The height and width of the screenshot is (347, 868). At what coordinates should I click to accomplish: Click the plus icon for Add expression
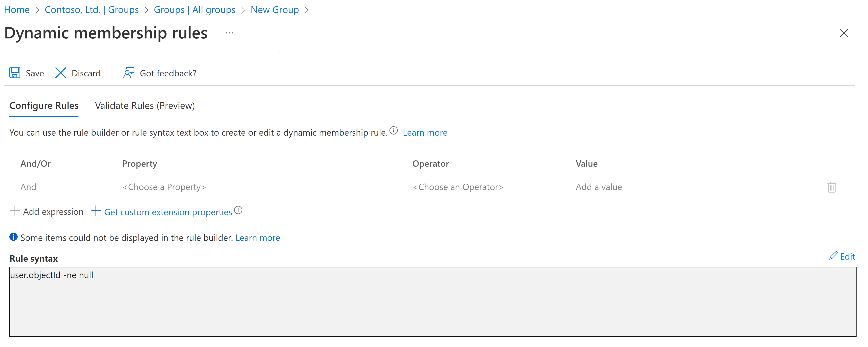tap(15, 211)
